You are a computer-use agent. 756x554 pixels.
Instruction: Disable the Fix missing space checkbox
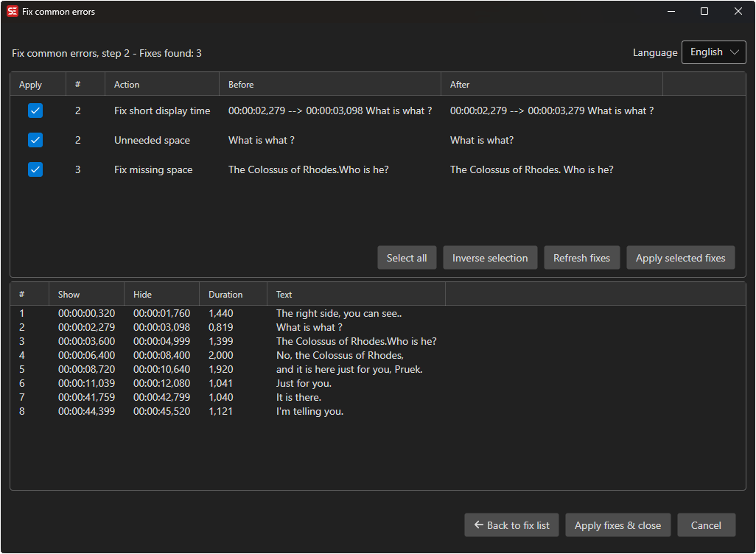[35, 169]
